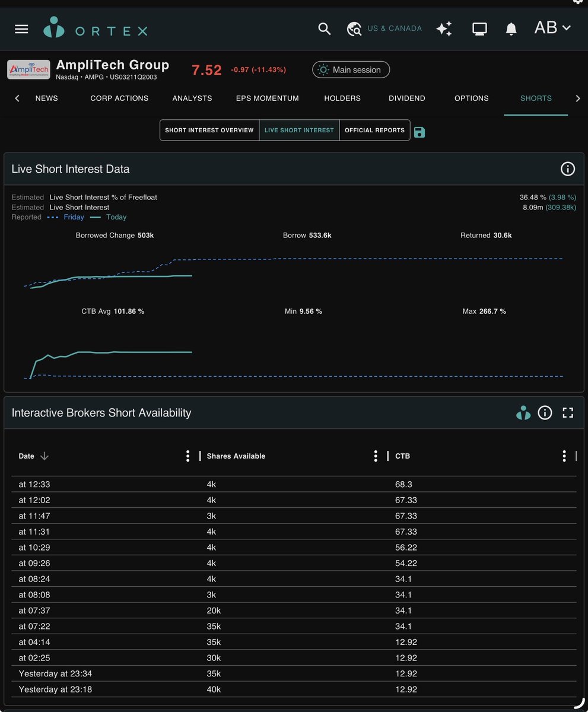This screenshot has height=712, width=588.
Task: Sort by the Date column header
Action: click(x=26, y=456)
